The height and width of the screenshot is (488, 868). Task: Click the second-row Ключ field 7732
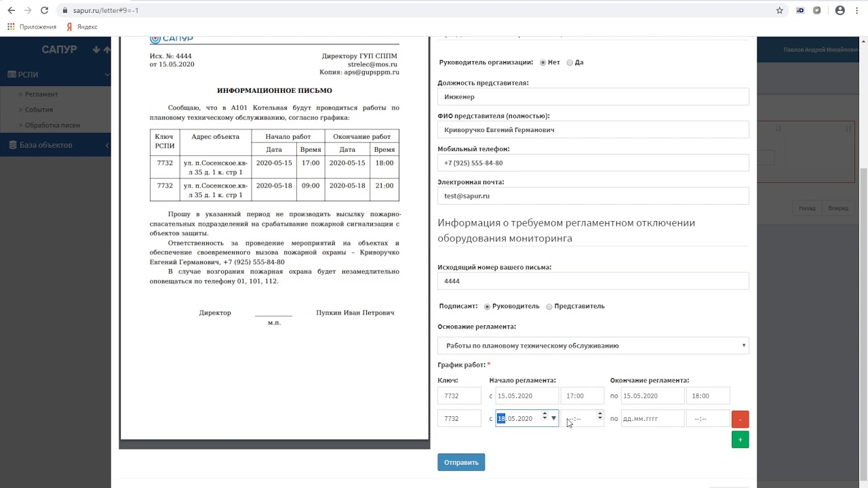pyautogui.click(x=460, y=418)
